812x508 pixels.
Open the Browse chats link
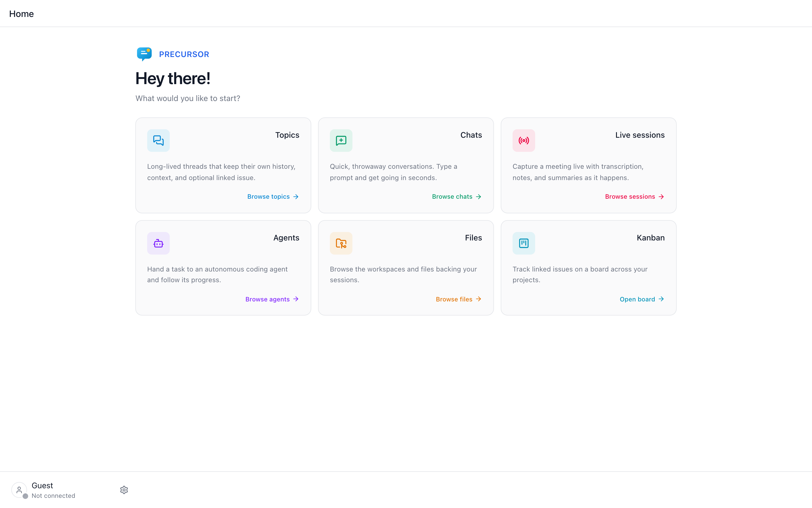[x=457, y=196]
